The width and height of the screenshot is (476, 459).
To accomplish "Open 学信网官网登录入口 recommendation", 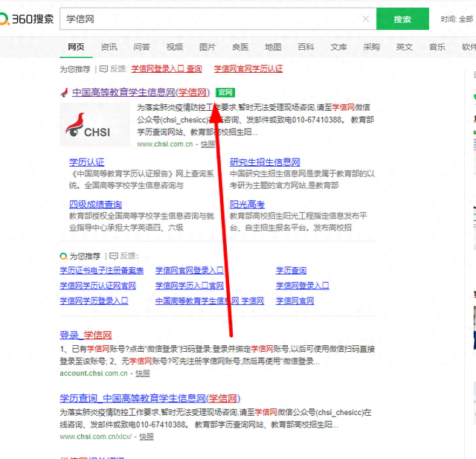I will tap(190, 271).
